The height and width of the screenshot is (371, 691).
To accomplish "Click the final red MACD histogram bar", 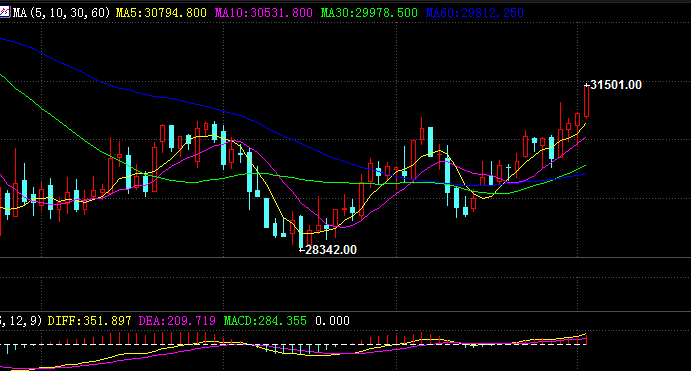I will [x=586, y=340].
